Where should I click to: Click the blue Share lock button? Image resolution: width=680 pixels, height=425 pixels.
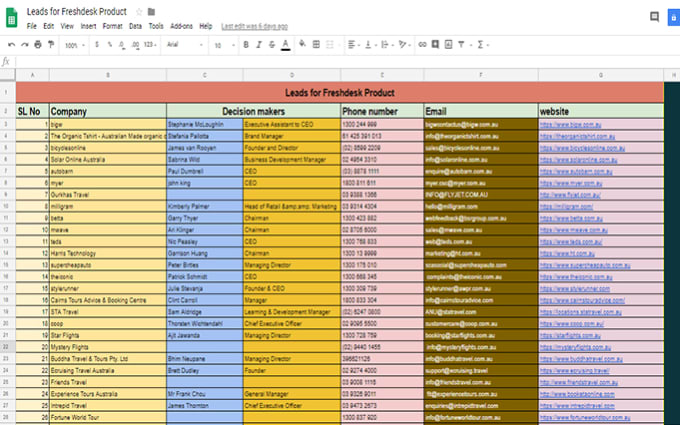coord(673,18)
